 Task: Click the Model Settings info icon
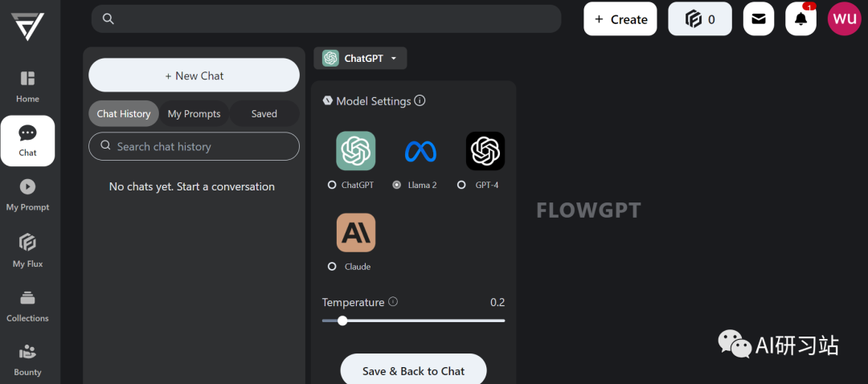click(420, 100)
